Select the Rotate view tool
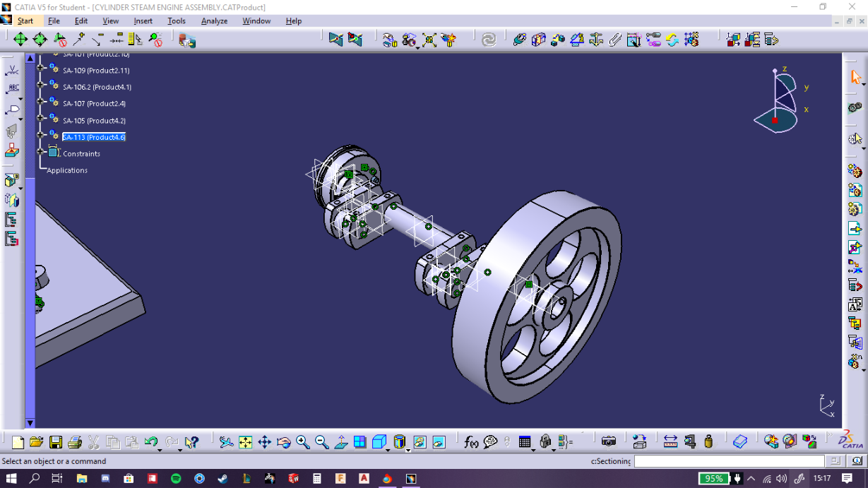The image size is (868, 488). [x=284, y=442]
